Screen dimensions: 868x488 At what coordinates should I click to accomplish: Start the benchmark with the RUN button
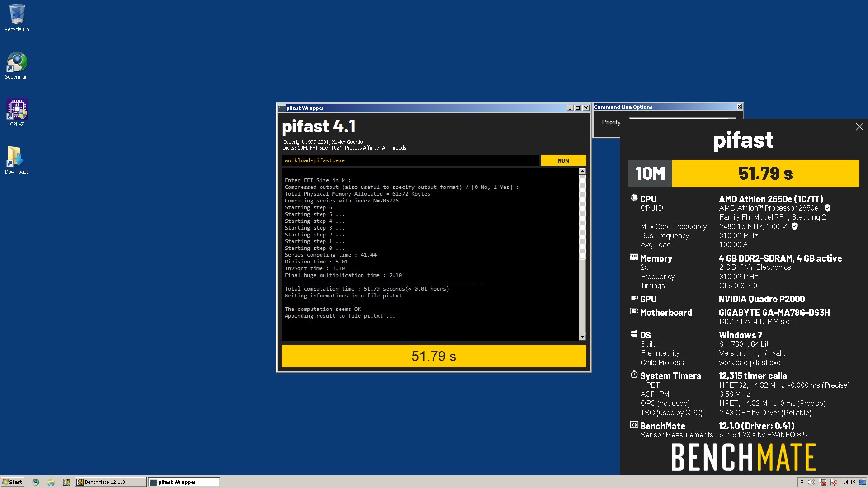[x=563, y=160]
